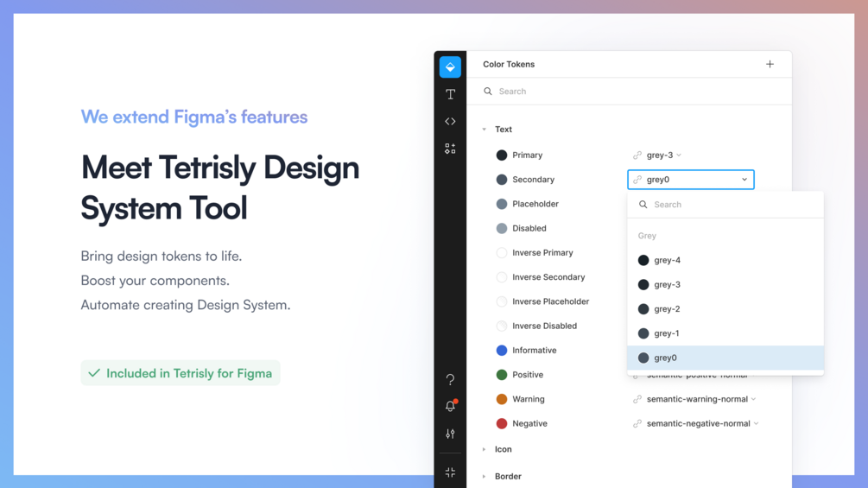Click the Color Tokens panel title
This screenshot has height=488, width=868.
pos(508,64)
